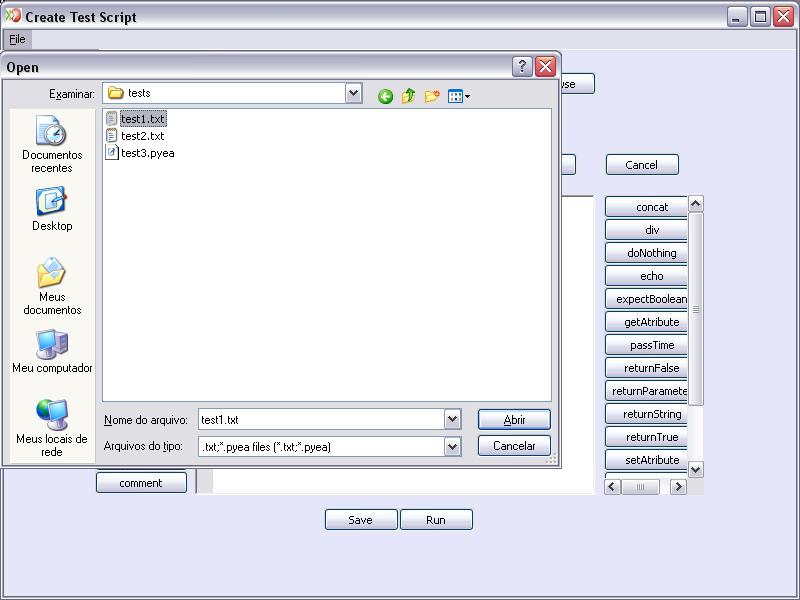Open the File menu
The image size is (800, 600).
(17, 39)
